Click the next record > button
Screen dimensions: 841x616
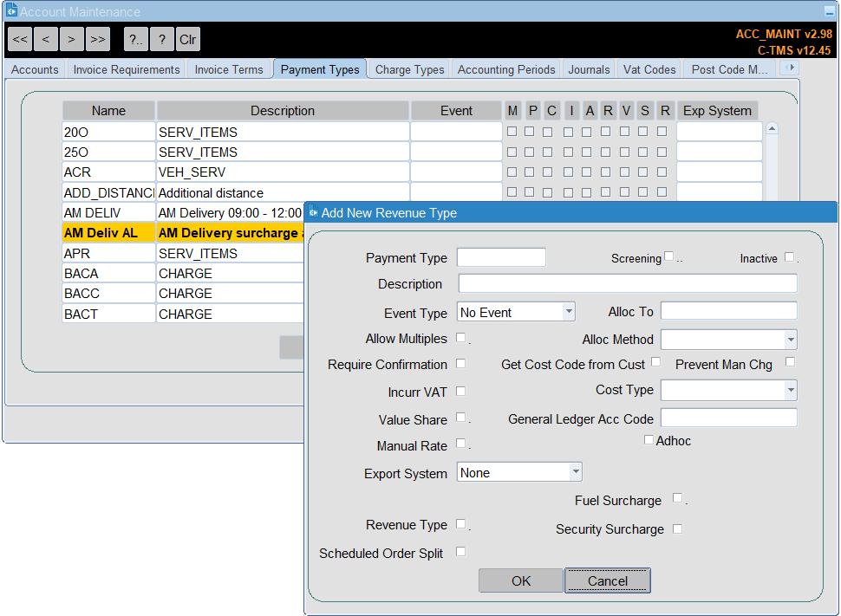(71, 39)
